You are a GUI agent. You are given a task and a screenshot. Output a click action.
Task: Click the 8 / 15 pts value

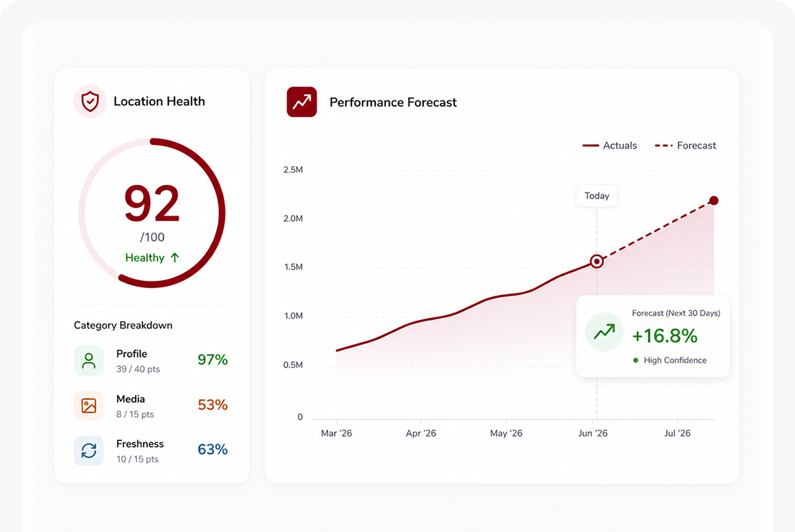[x=135, y=414]
